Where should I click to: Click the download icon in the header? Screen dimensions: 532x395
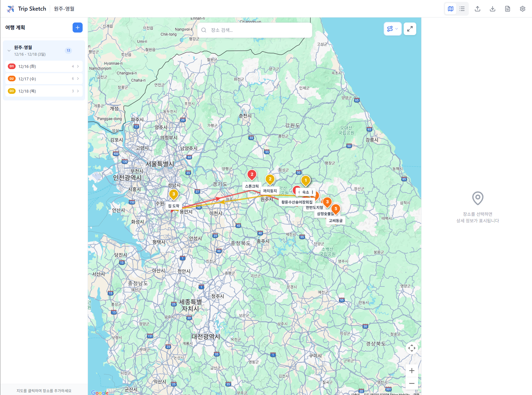coord(492,8)
